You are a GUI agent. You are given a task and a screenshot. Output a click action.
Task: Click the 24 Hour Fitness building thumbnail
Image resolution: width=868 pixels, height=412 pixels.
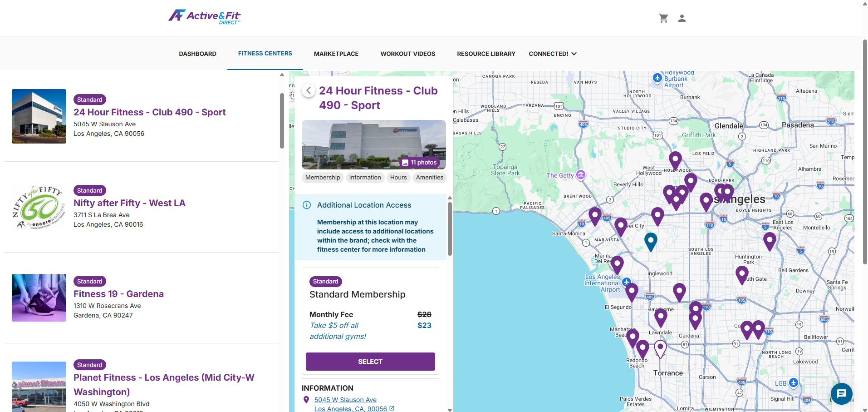39,116
